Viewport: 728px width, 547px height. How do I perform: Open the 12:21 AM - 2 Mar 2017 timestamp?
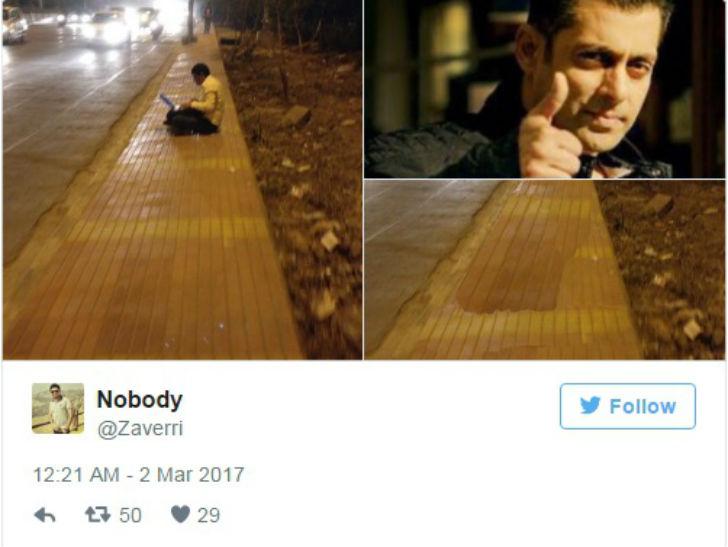138,475
